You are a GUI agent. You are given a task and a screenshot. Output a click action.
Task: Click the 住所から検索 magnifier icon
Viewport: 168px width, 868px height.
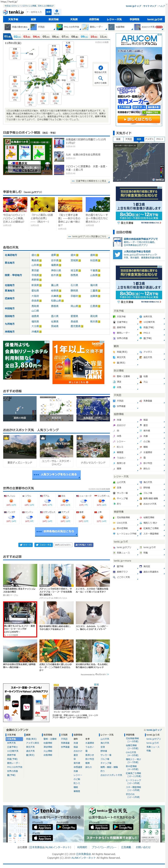[x=101, y=78]
